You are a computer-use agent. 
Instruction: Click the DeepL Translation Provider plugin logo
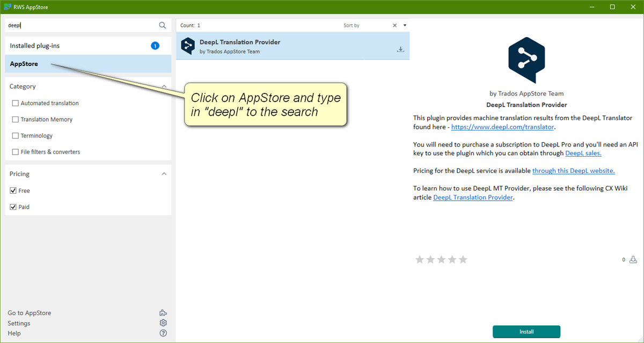click(526, 61)
